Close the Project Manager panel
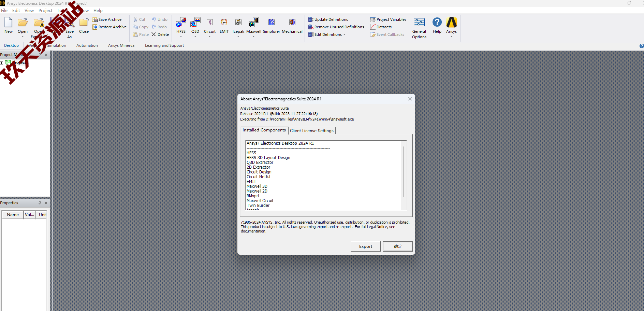This screenshot has height=311, width=644. coord(46,55)
